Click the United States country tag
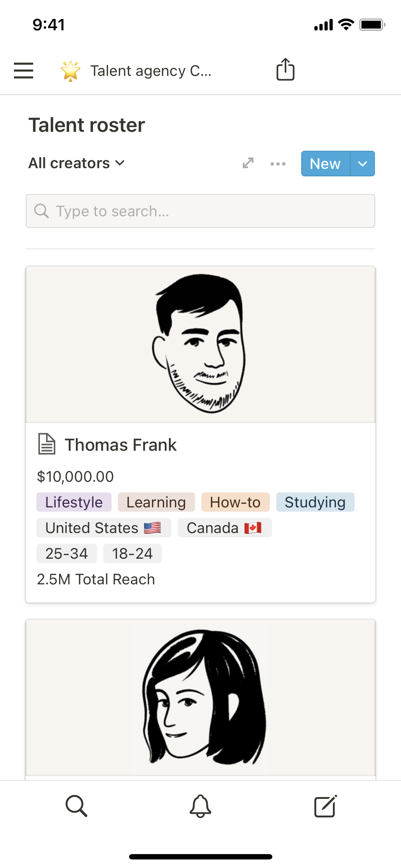401x868 pixels. (103, 528)
